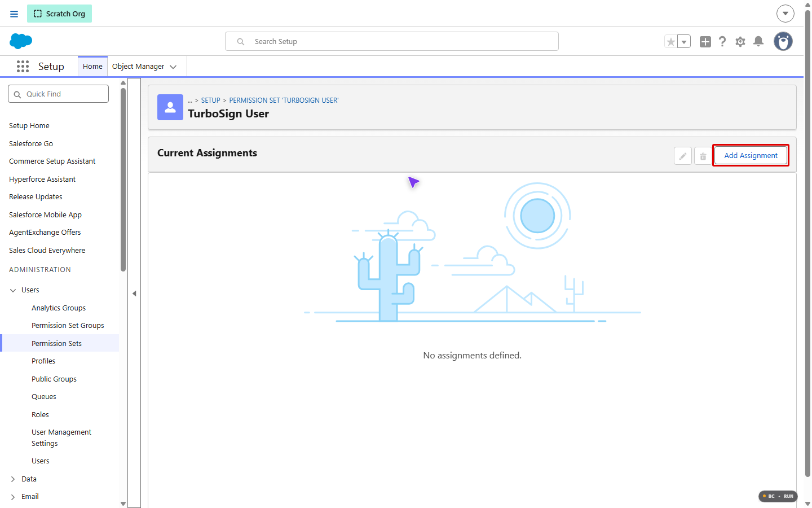Focus the Quick Find box

pyautogui.click(x=59, y=94)
